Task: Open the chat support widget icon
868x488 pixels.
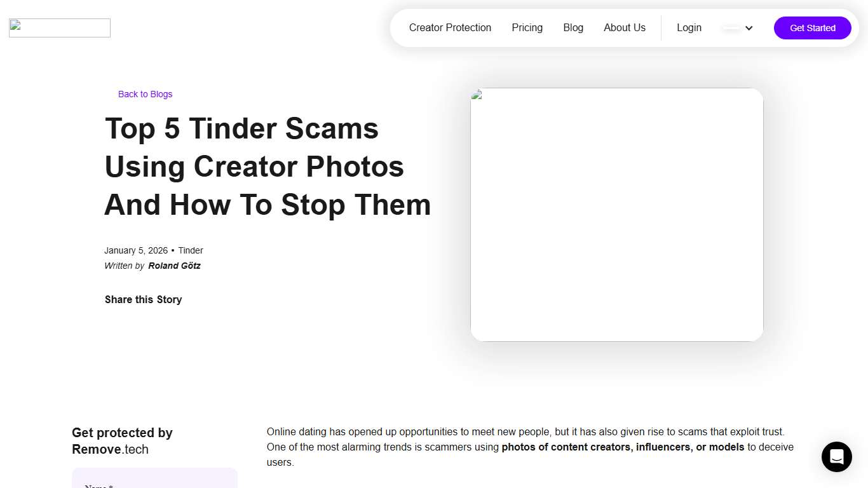Action: point(836,457)
